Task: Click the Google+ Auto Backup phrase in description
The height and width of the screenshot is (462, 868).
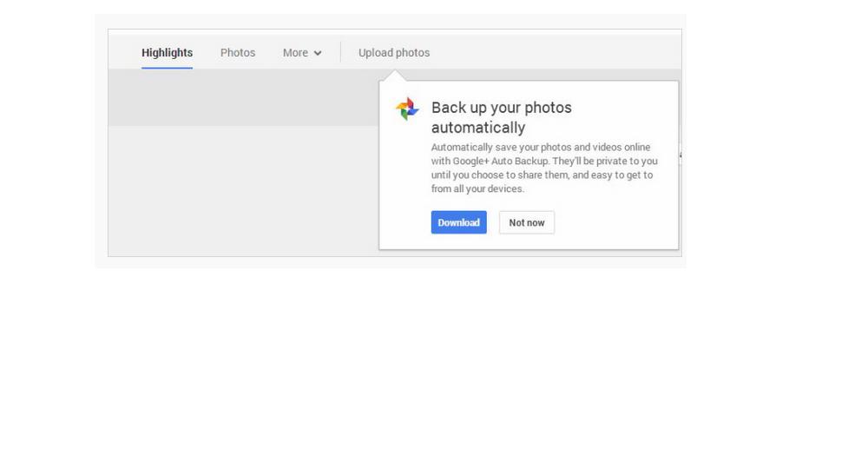Action: [x=501, y=162]
